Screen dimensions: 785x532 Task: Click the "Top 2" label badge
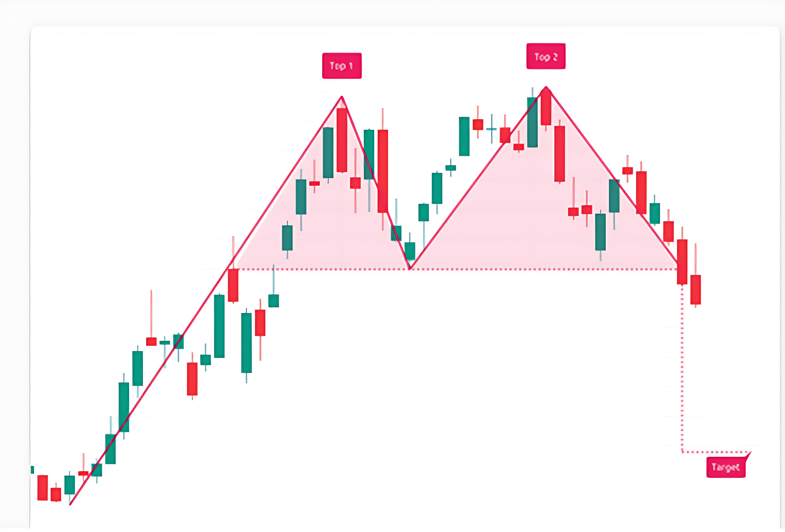click(x=546, y=56)
